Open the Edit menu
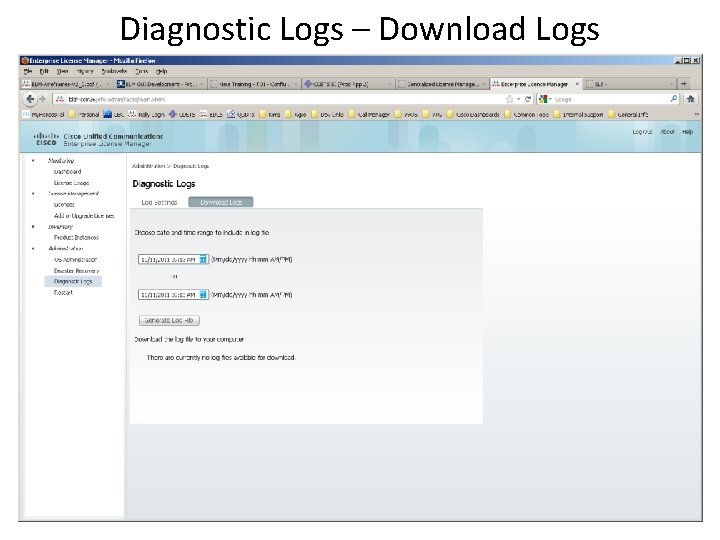 (44, 71)
